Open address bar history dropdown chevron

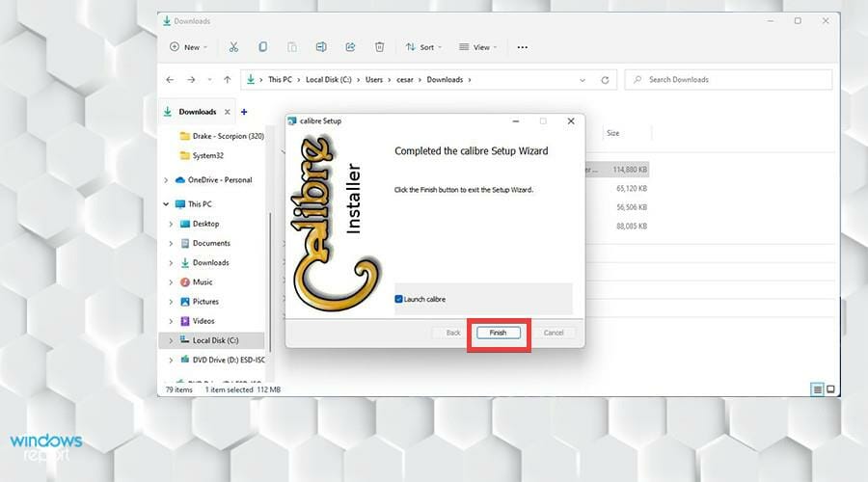583,80
